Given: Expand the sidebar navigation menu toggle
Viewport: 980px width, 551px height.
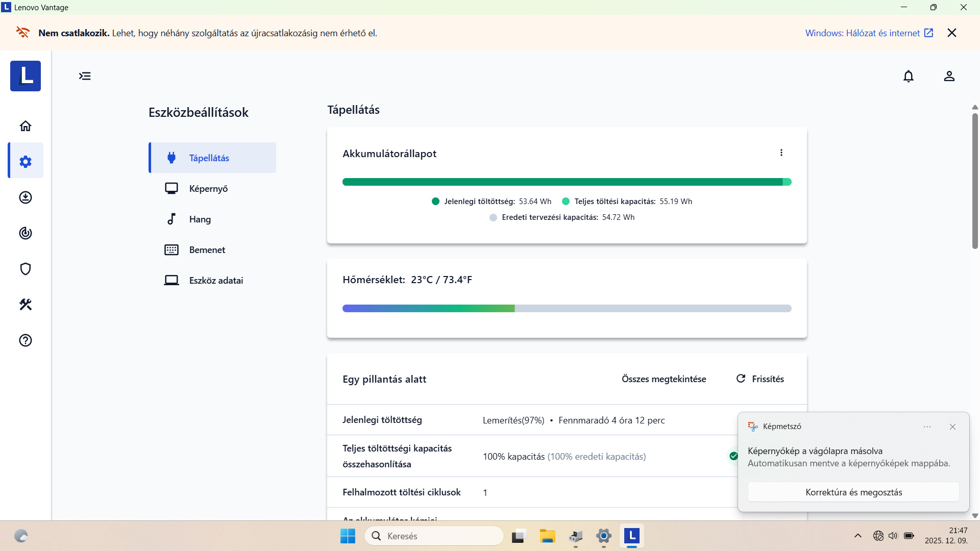Looking at the screenshot, I should point(85,77).
